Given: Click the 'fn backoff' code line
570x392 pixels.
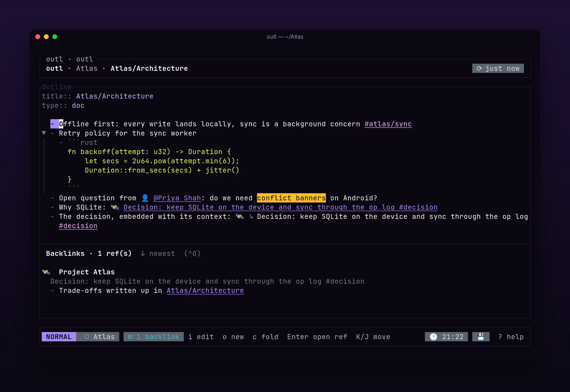Looking at the screenshot, I should (149, 152).
